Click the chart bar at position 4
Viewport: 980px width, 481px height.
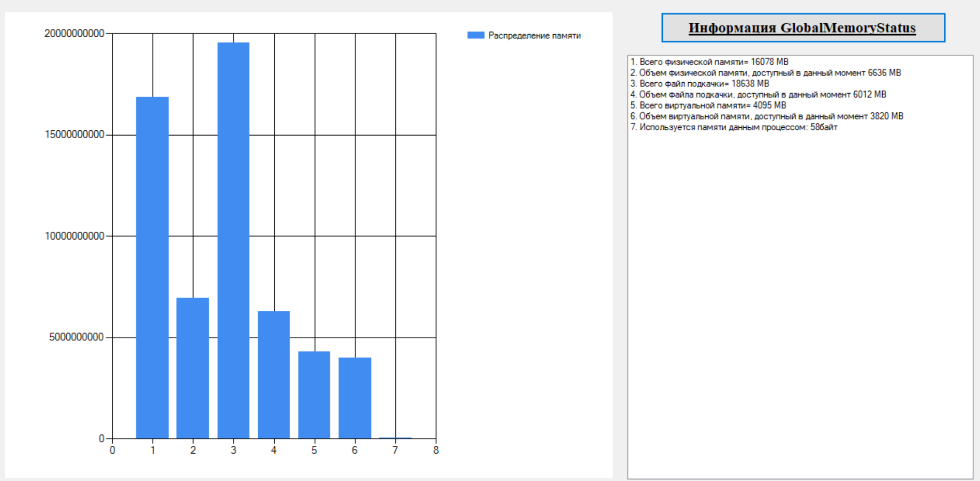click(x=274, y=375)
